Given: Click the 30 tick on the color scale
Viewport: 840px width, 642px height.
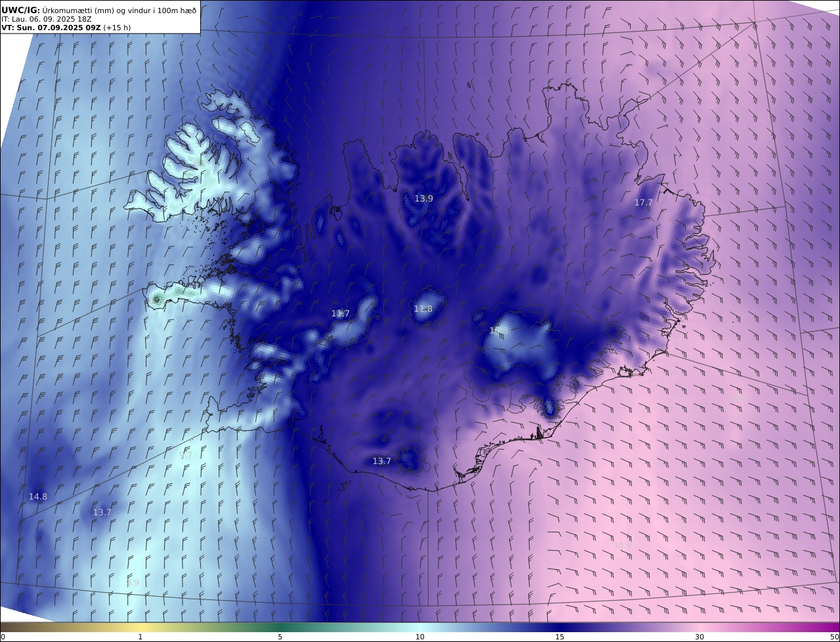Looking at the screenshot, I should point(700,637).
